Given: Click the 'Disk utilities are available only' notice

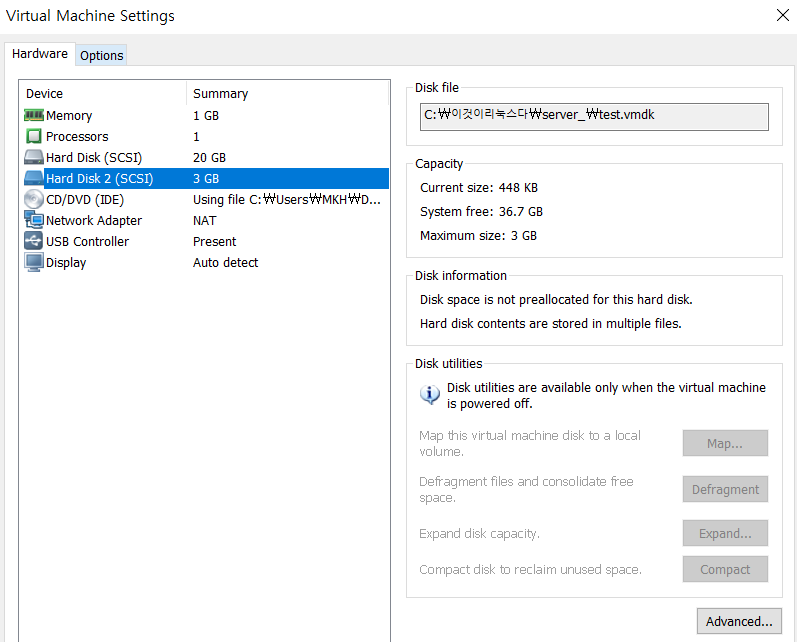Looking at the screenshot, I should pyautogui.click(x=606, y=395).
